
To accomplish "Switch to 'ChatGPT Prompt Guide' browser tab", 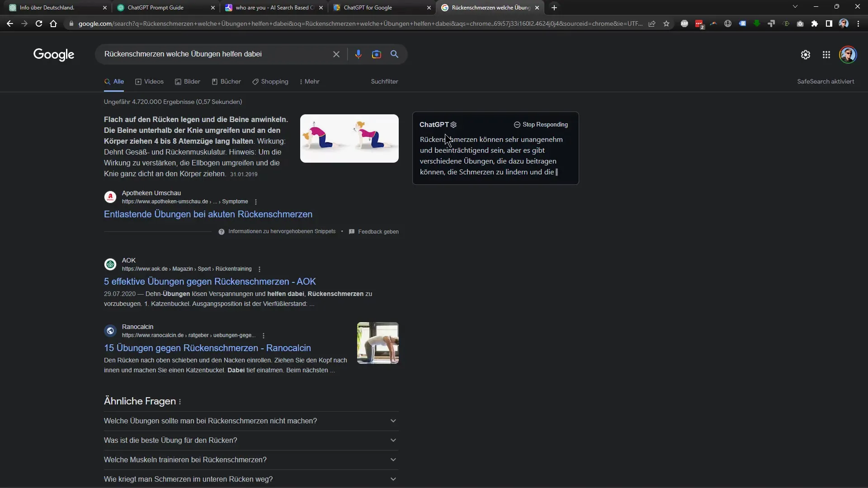I will point(165,8).
